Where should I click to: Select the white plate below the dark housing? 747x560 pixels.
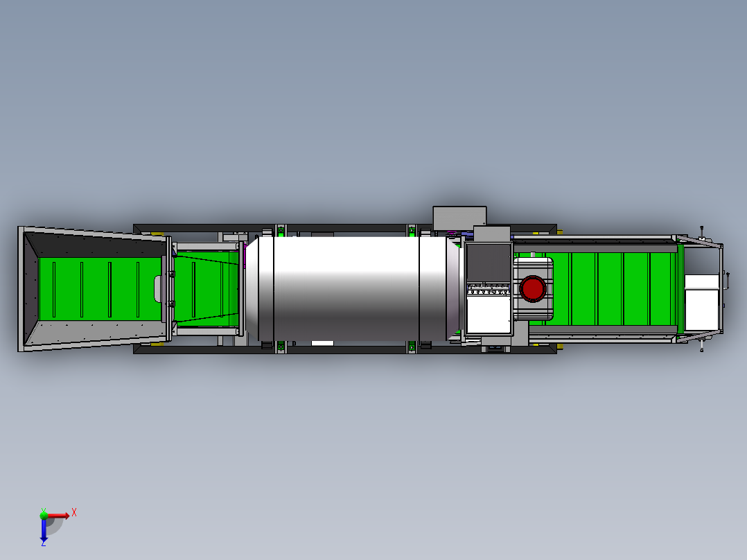point(488,315)
